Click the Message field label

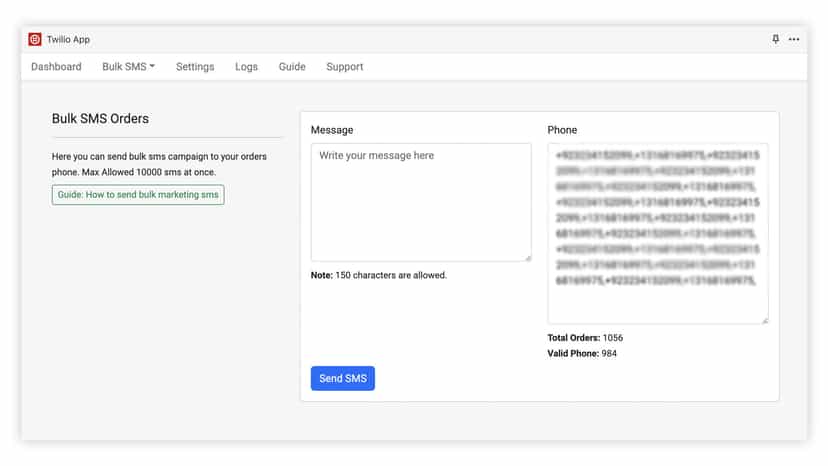[332, 130]
